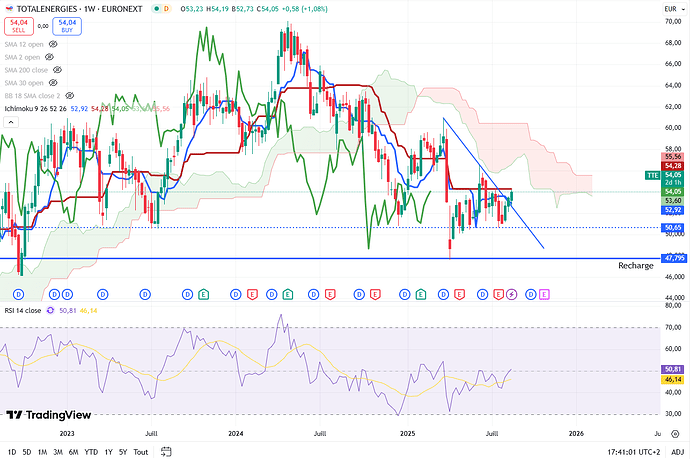The height and width of the screenshot is (459, 690).
Task: Click the TTE symbol price tag
Action: 652,175
